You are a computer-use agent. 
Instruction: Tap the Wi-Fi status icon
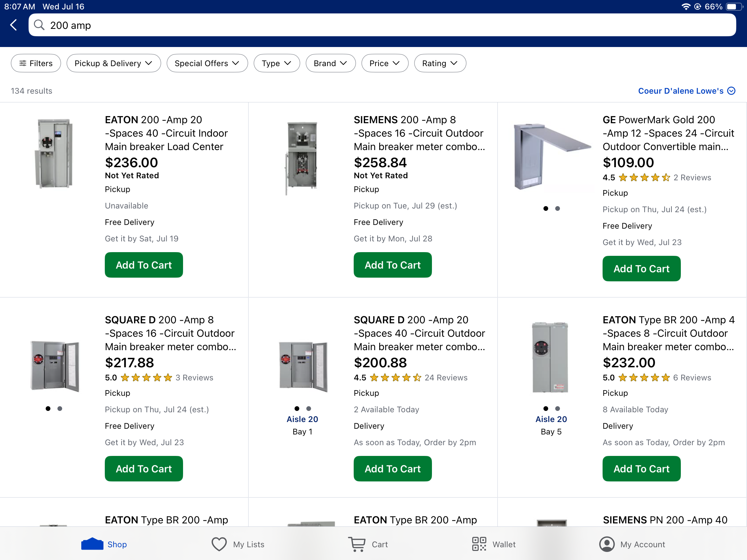686,6
